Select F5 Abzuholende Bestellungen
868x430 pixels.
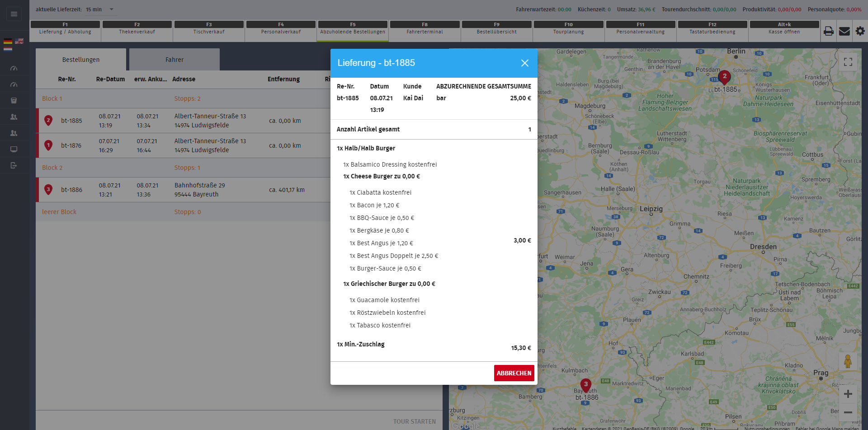point(353,31)
